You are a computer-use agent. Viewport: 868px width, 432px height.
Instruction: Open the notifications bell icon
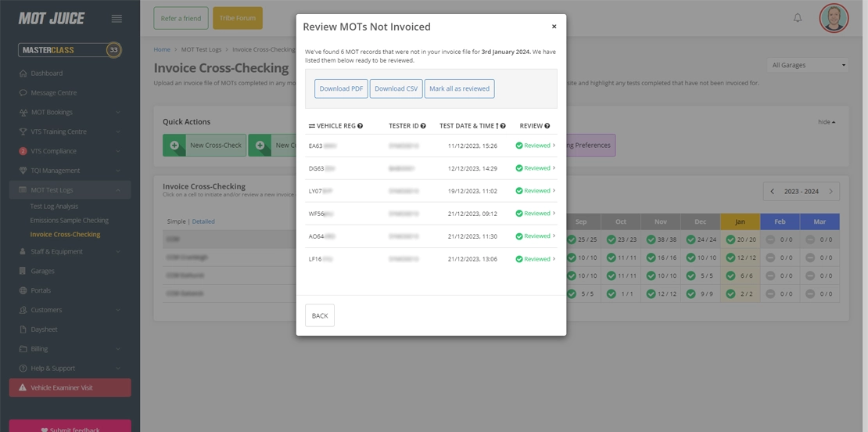[x=798, y=18]
